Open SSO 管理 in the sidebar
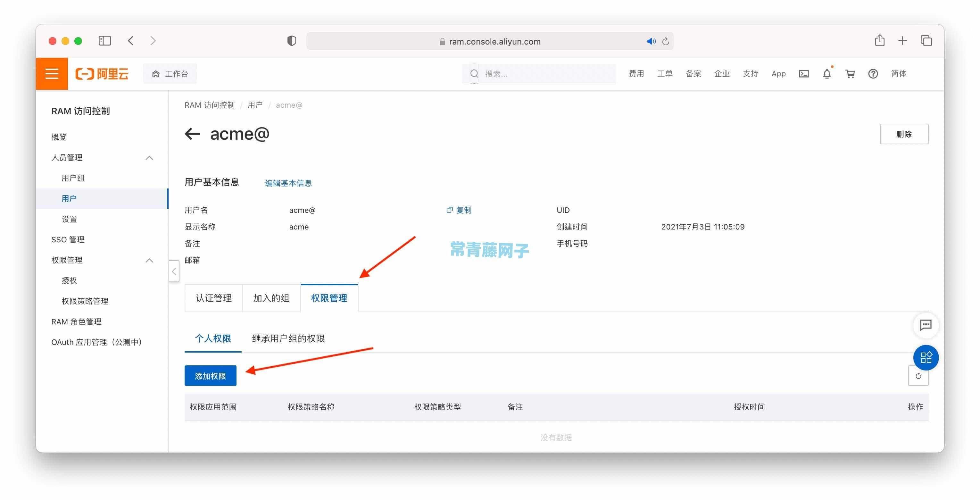Image resolution: width=980 pixels, height=500 pixels. click(68, 240)
